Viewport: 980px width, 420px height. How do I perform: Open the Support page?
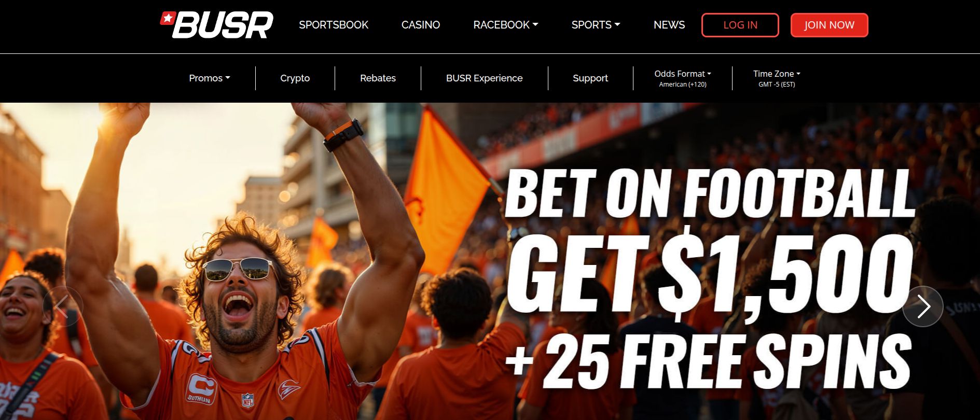[590, 78]
